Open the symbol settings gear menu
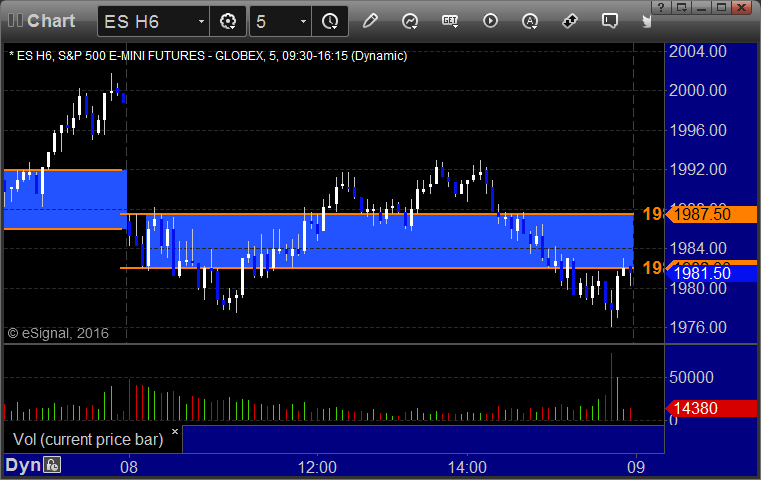 pyautogui.click(x=228, y=21)
